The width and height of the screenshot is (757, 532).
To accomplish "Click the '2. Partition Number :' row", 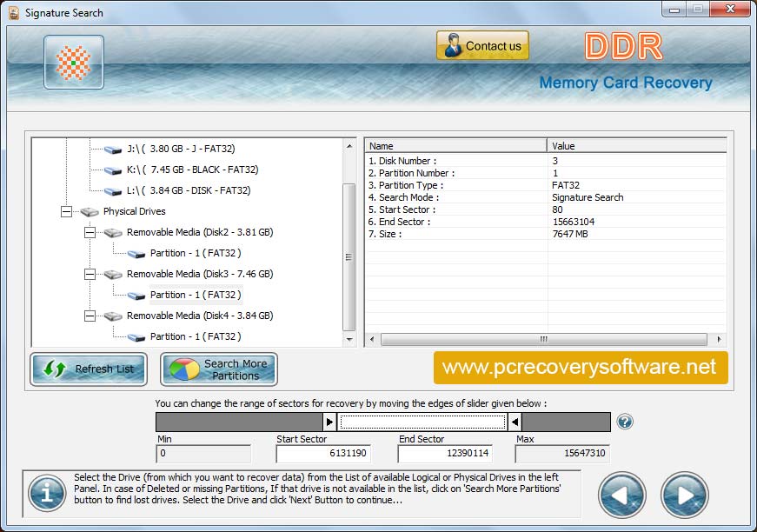I will (546, 173).
